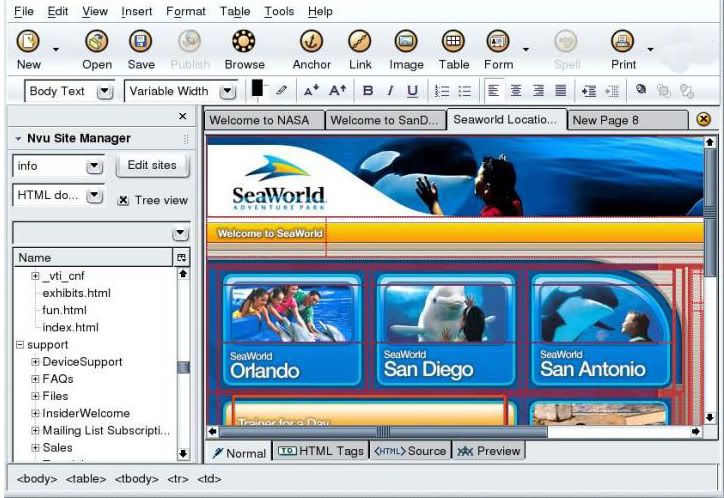The height and width of the screenshot is (498, 724).
Task: Open the Format menu
Action: [186, 11]
